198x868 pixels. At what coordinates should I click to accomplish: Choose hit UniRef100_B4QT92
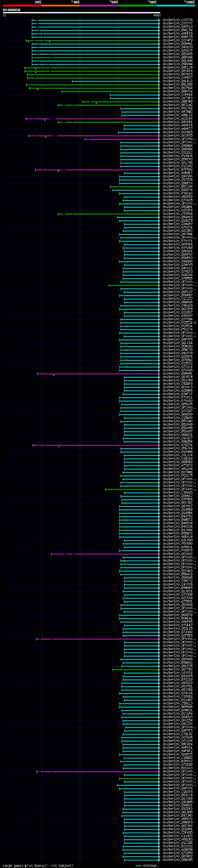click(177, 517)
